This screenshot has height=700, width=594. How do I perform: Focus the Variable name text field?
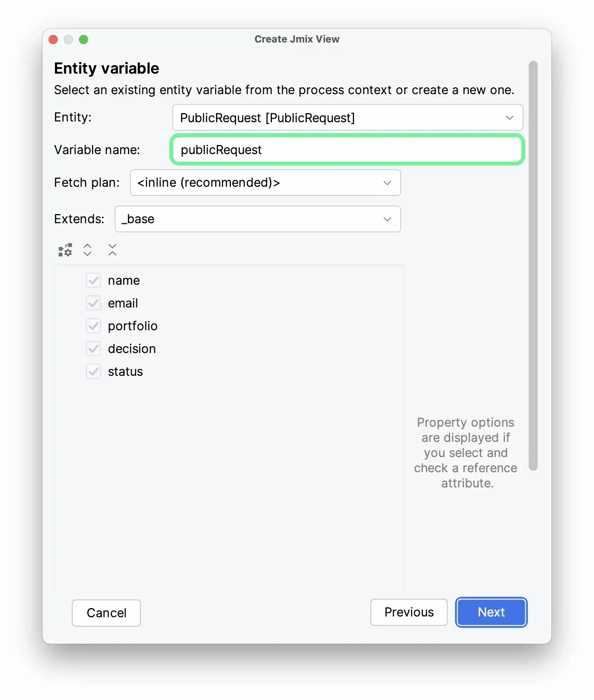(x=347, y=150)
